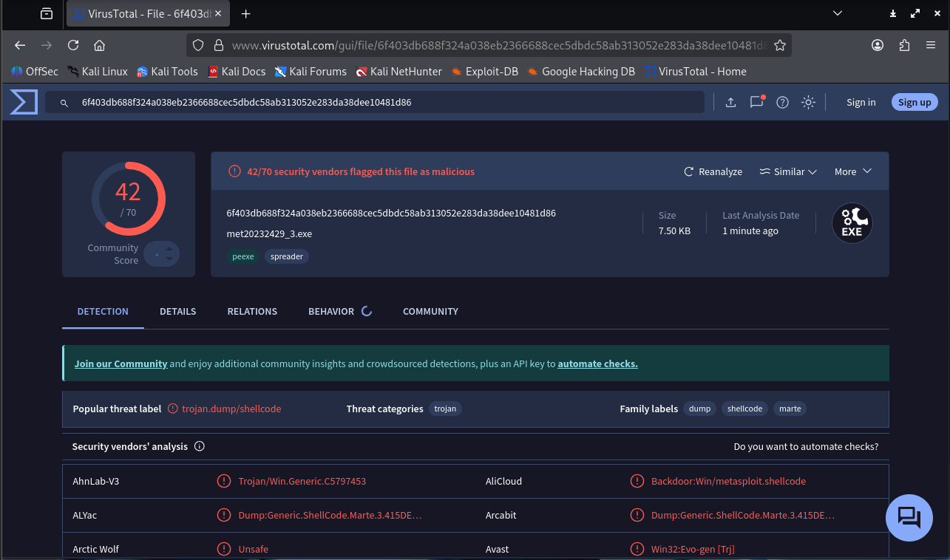Open the OffSec bookmark

(x=34, y=72)
